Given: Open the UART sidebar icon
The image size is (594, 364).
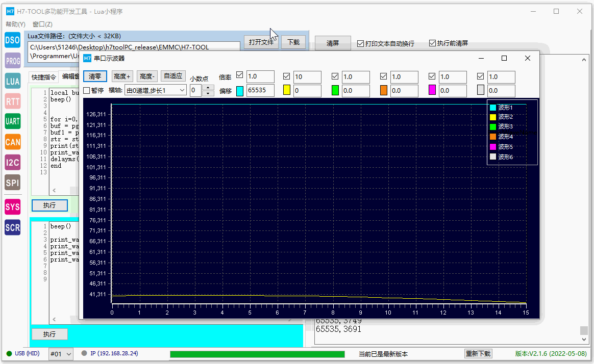Looking at the screenshot, I should click(12, 121).
